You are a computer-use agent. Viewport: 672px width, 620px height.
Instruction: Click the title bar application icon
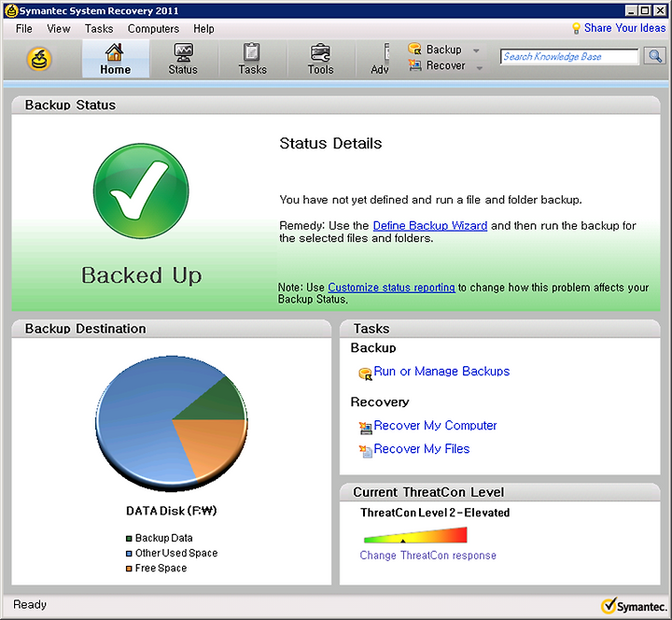(11, 10)
